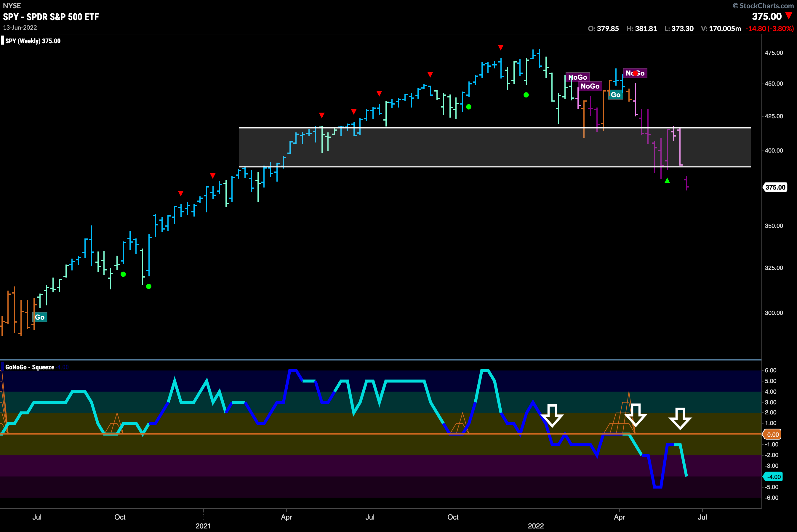Click the cyan -4.00 oscillator value tag

773,477
